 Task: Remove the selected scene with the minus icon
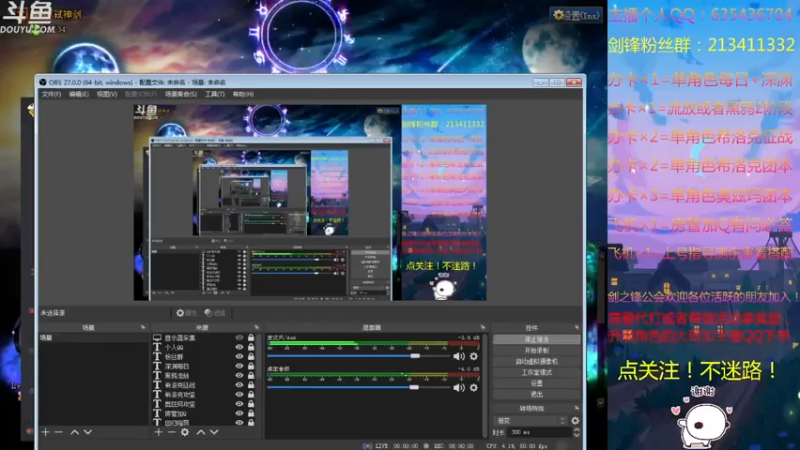[59, 432]
